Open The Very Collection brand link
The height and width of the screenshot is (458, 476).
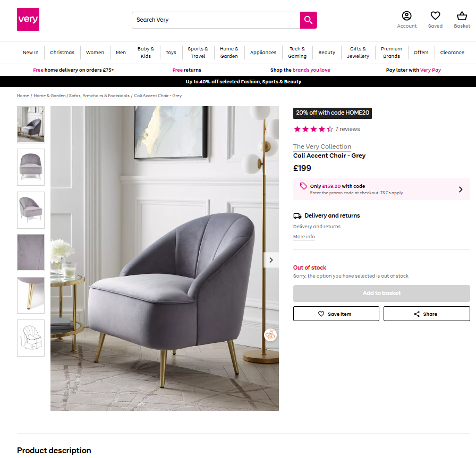(322, 146)
